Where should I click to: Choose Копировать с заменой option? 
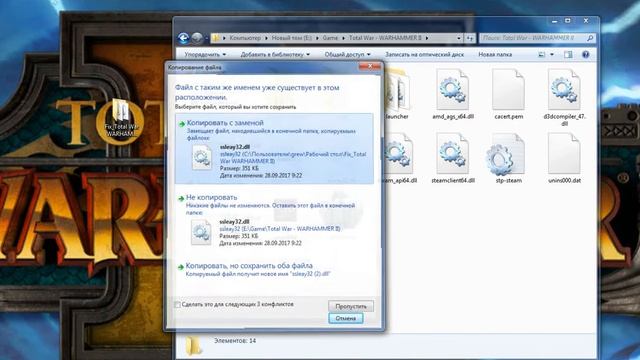274,149
